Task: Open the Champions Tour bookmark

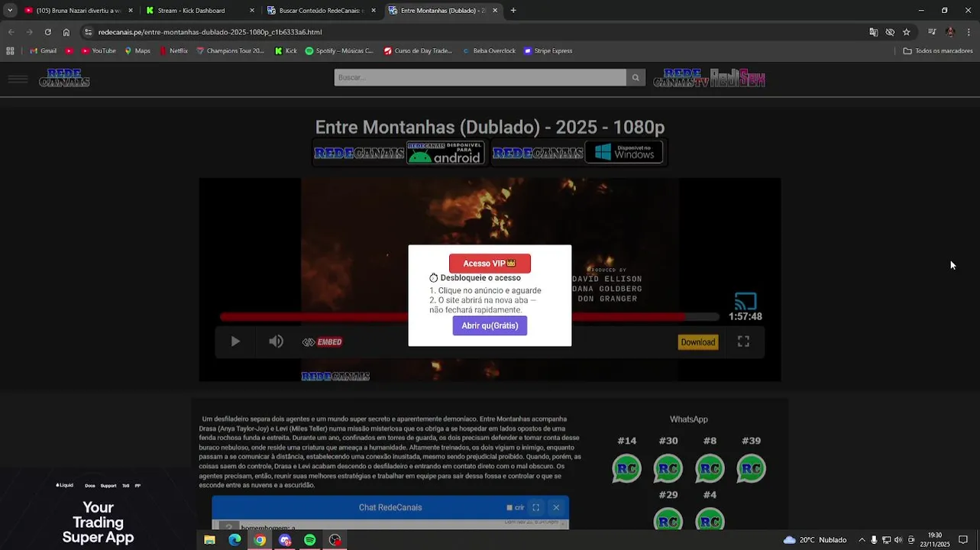Action: coord(230,51)
